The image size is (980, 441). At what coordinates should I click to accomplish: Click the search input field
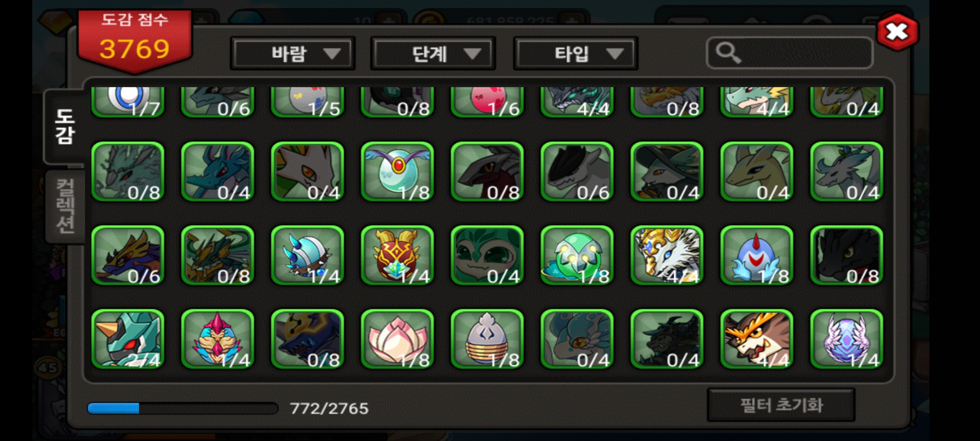790,53
